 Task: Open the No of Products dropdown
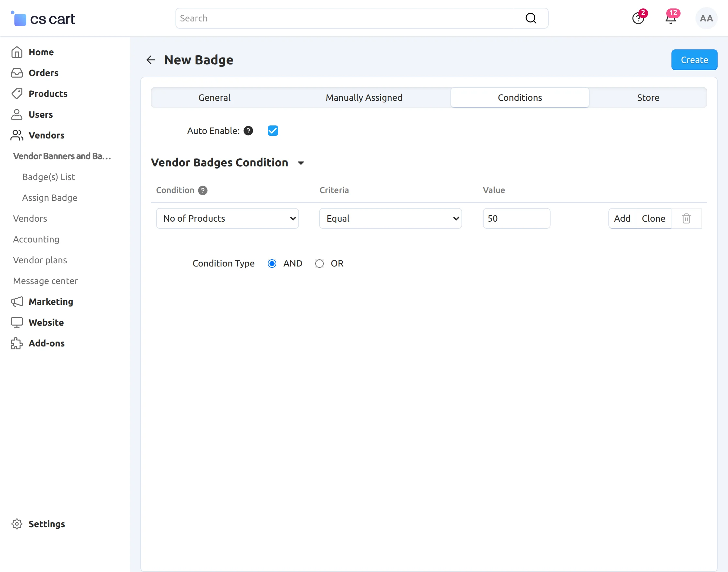click(227, 218)
